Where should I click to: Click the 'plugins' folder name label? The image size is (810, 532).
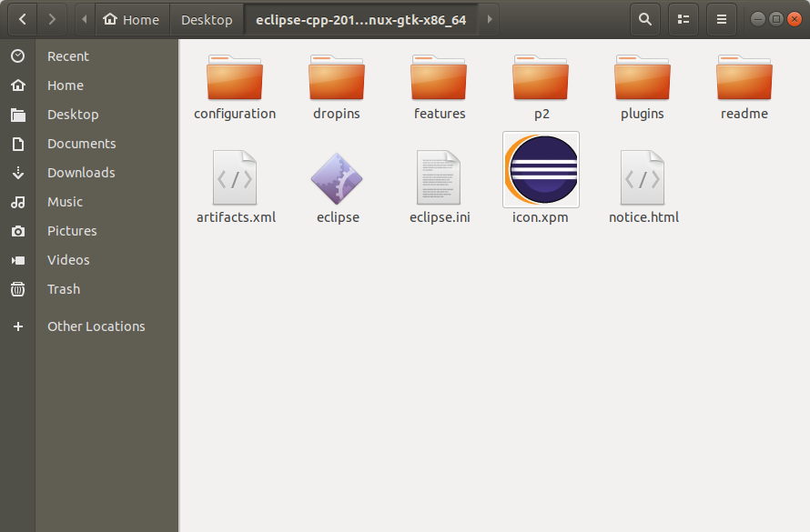tap(643, 114)
